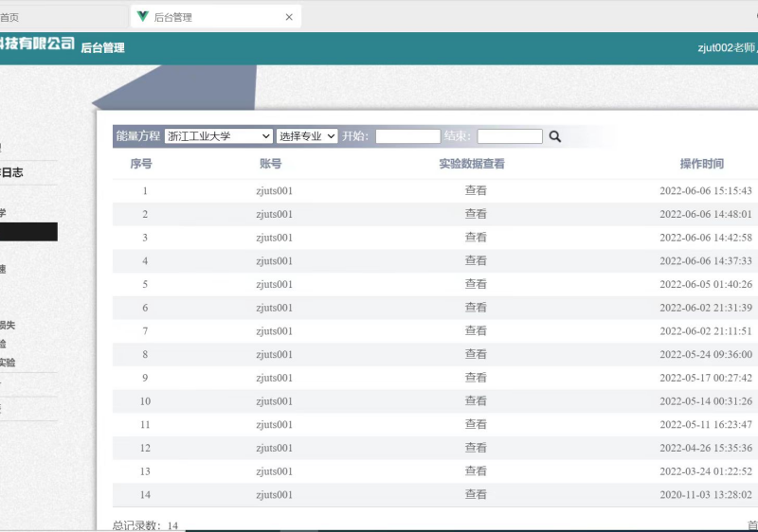Click timestamp 2022-06-06 15:15:43

(x=706, y=190)
